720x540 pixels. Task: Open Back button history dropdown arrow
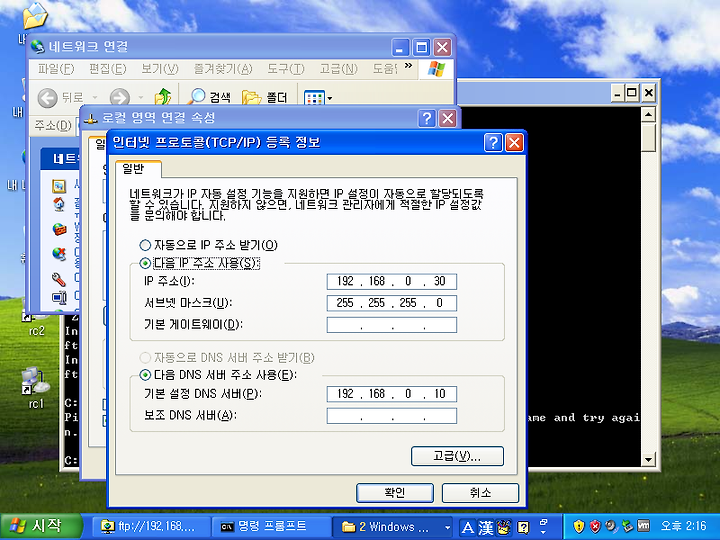[x=95, y=98]
